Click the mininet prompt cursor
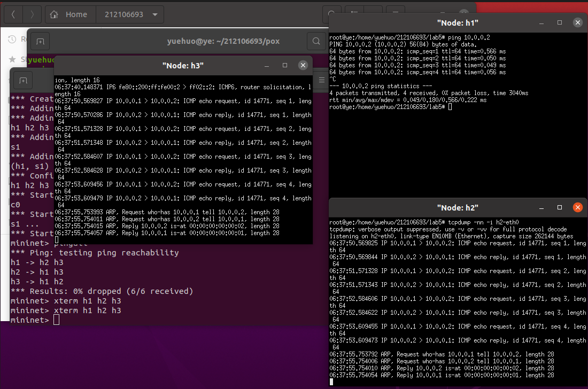 56,320
